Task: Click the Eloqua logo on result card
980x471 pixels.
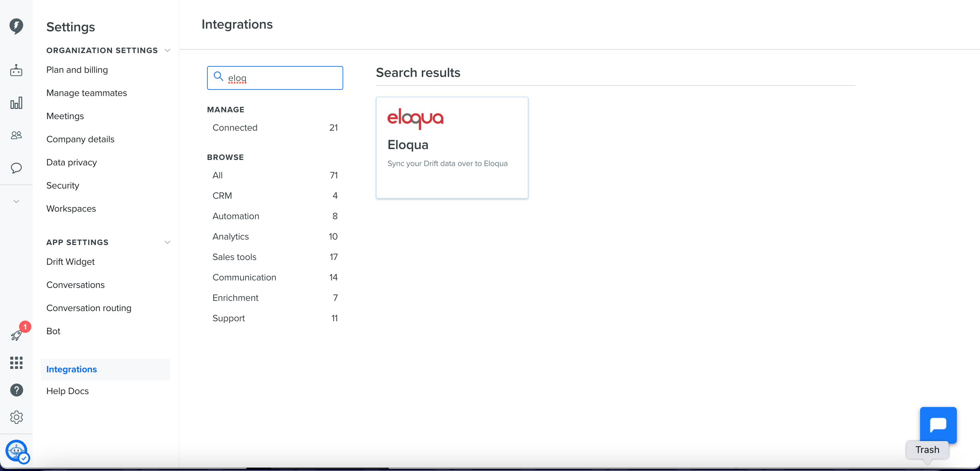Action: coord(415,119)
